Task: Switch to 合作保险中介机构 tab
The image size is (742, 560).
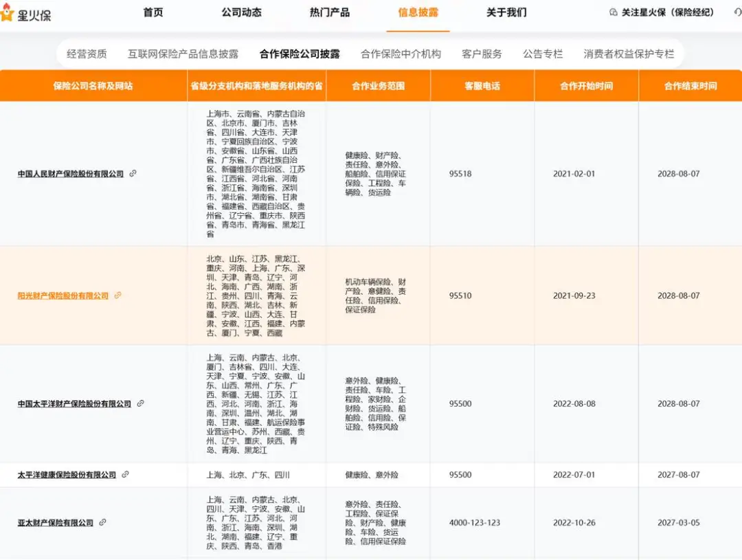Action: coord(401,54)
